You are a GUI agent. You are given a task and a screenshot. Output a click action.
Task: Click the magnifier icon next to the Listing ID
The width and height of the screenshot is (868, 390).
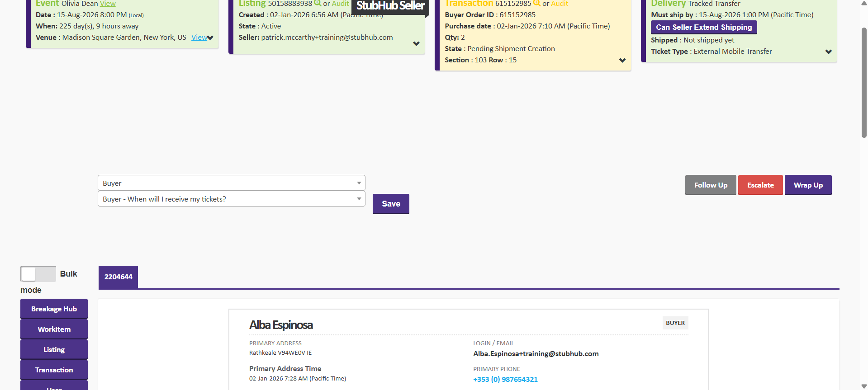click(x=318, y=3)
